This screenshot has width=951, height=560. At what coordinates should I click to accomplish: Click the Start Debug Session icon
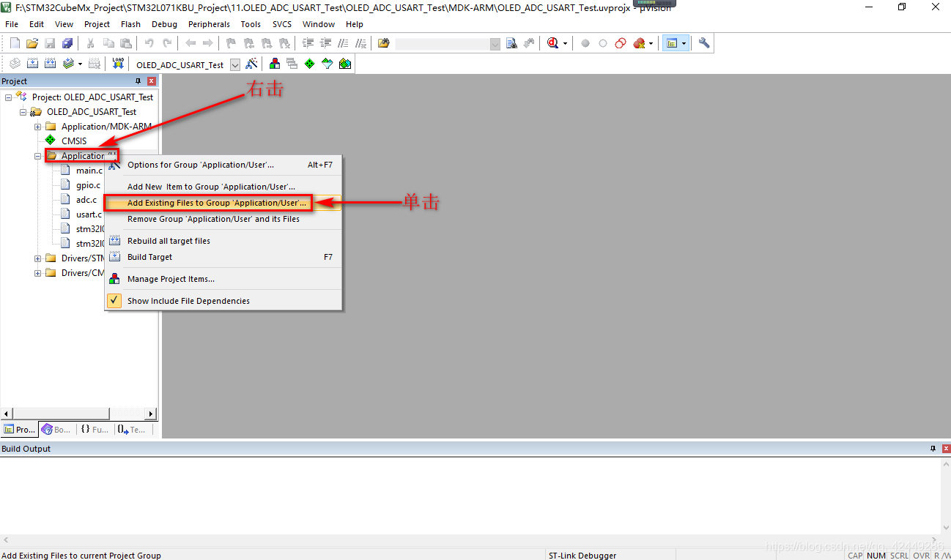(553, 43)
